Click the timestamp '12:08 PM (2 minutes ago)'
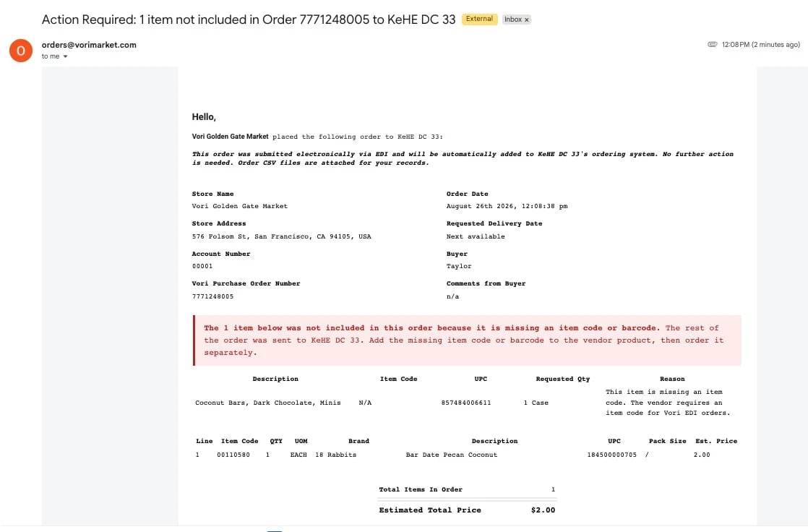Image resolution: width=808 pixels, height=532 pixels. coord(760,44)
